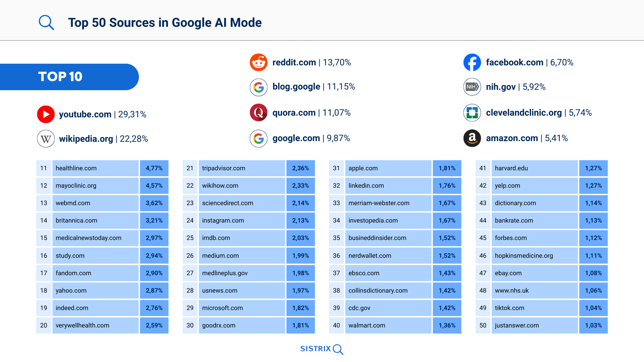Viewport: 644px width, 362px height.
Task: Click the google.com source label
Action: (x=296, y=138)
